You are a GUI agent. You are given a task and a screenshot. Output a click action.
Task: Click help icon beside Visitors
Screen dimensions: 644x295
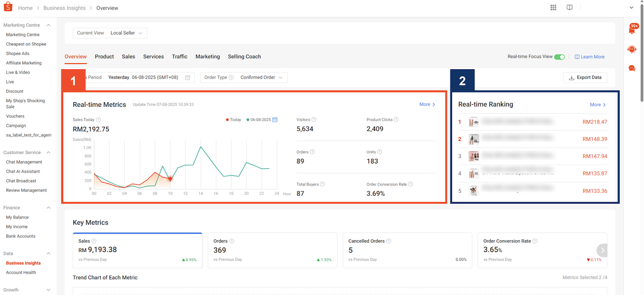314,120
